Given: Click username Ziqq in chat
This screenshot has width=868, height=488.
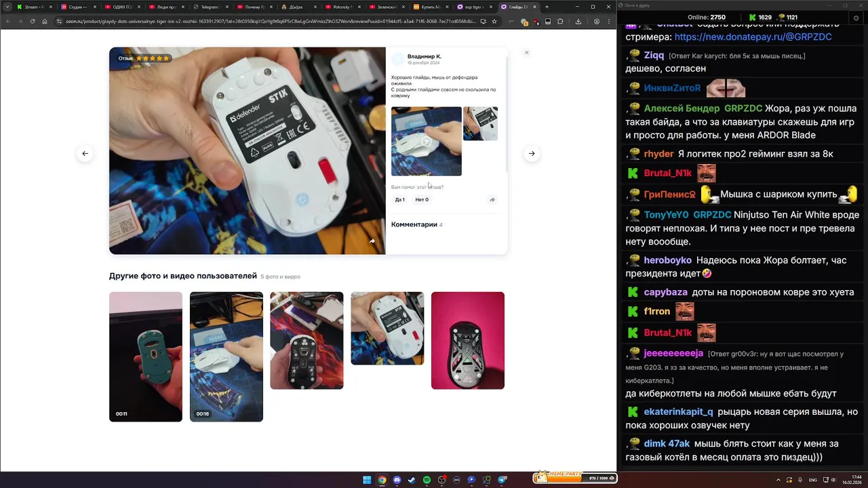Looking at the screenshot, I should [x=654, y=55].
